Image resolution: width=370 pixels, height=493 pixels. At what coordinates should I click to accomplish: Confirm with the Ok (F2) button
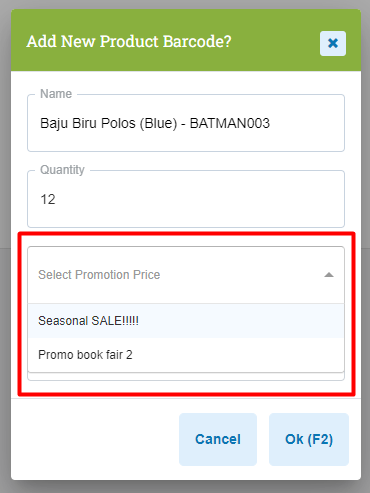pyautogui.click(x=309, y=439)
